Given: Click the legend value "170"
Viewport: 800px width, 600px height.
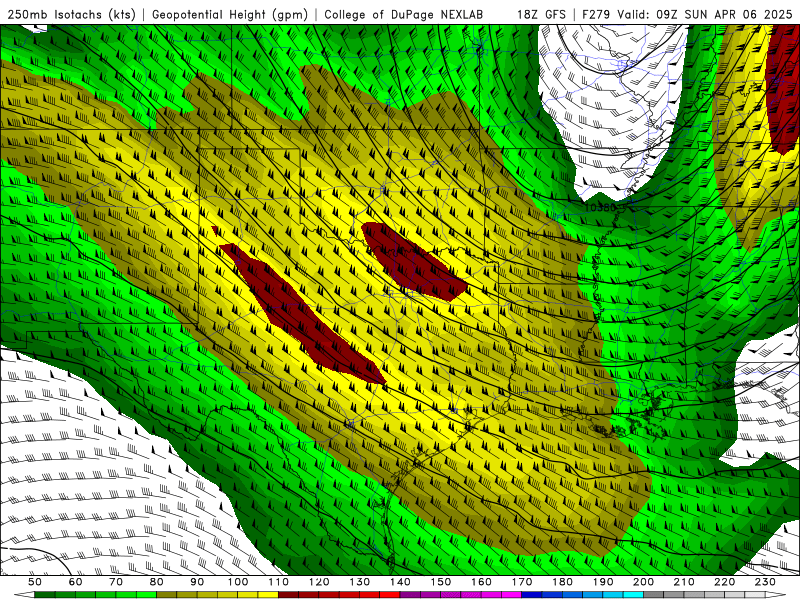Looking at the screenshot, I should [522, 582].
